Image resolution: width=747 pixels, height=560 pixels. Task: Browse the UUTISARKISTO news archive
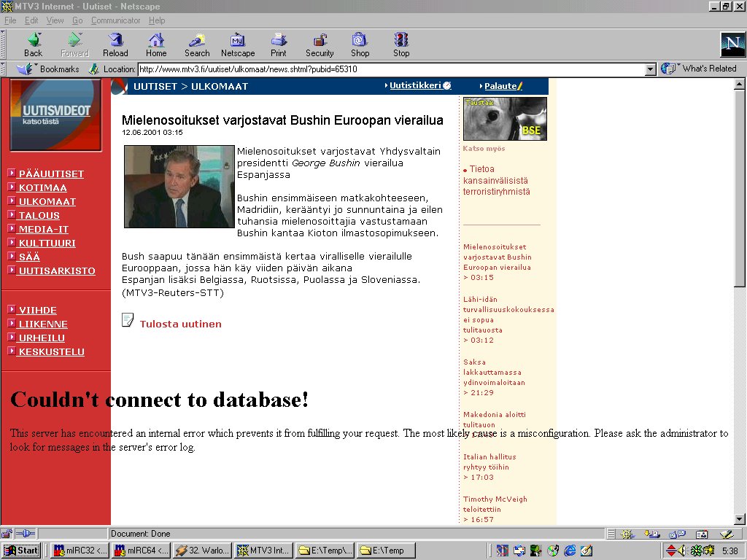coord(57,271)
